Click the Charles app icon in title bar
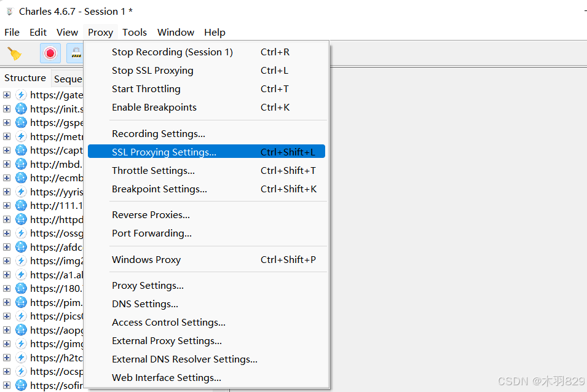 click(x=10, y=12)
